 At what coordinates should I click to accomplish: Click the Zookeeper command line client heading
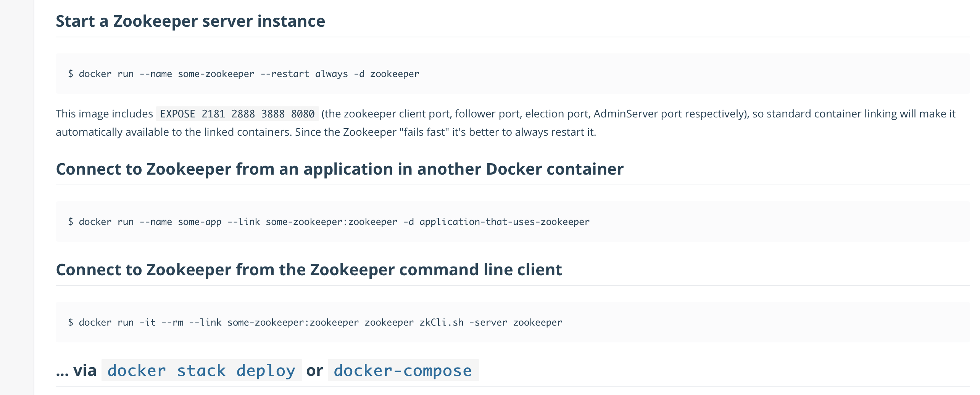pyautogui.click(x=309, y=270)
